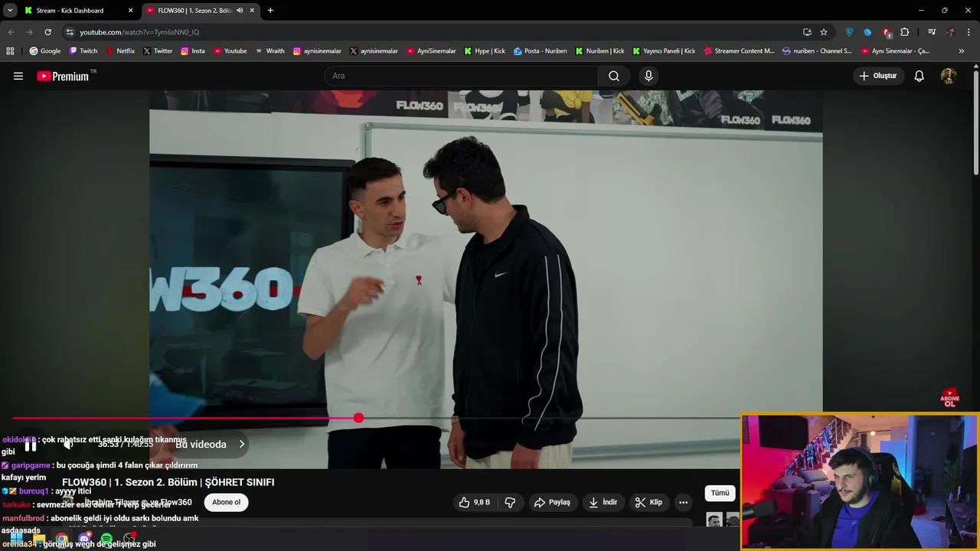
Task: Open YouTube account avatar menu
Action: pos(949,76)
